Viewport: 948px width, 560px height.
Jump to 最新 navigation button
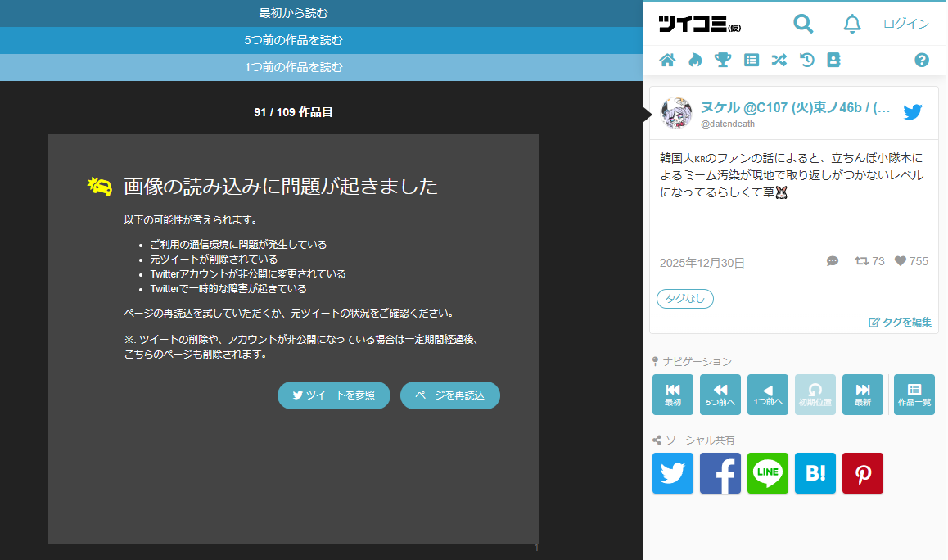[863, 395]
